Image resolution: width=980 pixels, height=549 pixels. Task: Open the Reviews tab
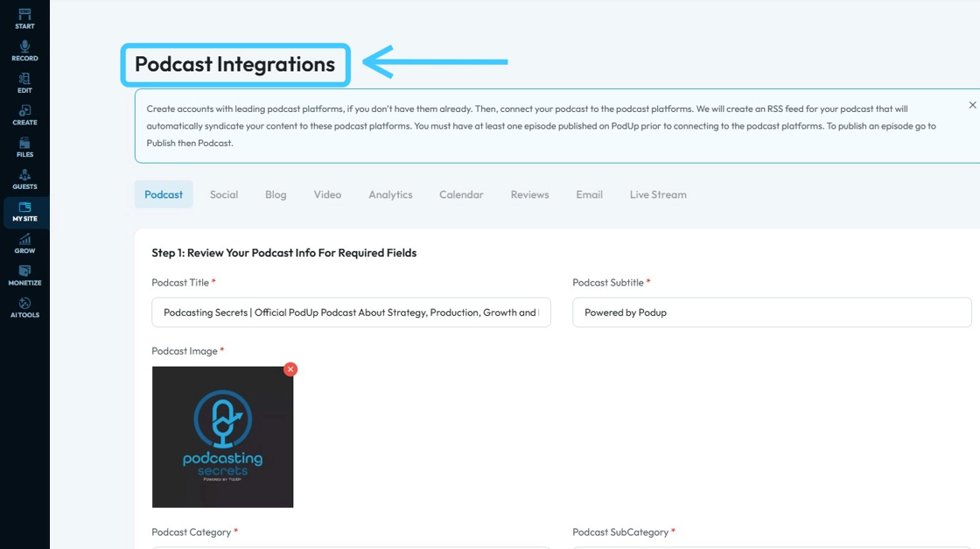coord(529,194)
